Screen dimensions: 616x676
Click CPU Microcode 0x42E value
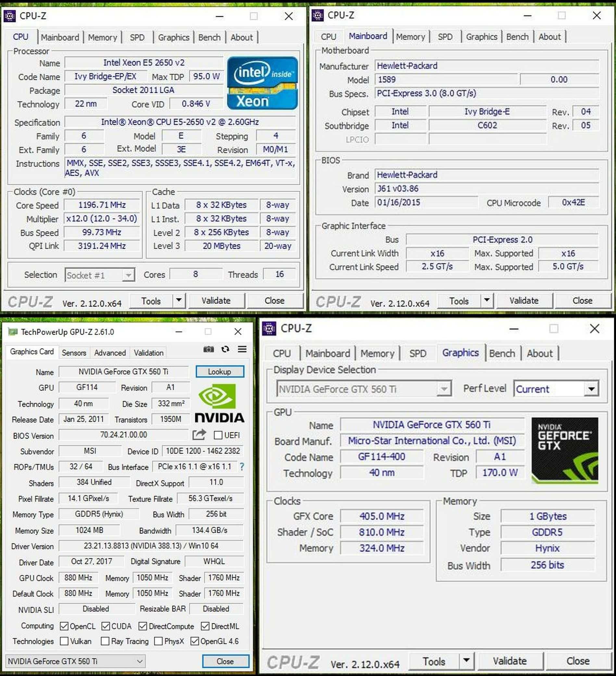[x=573, y=202]
